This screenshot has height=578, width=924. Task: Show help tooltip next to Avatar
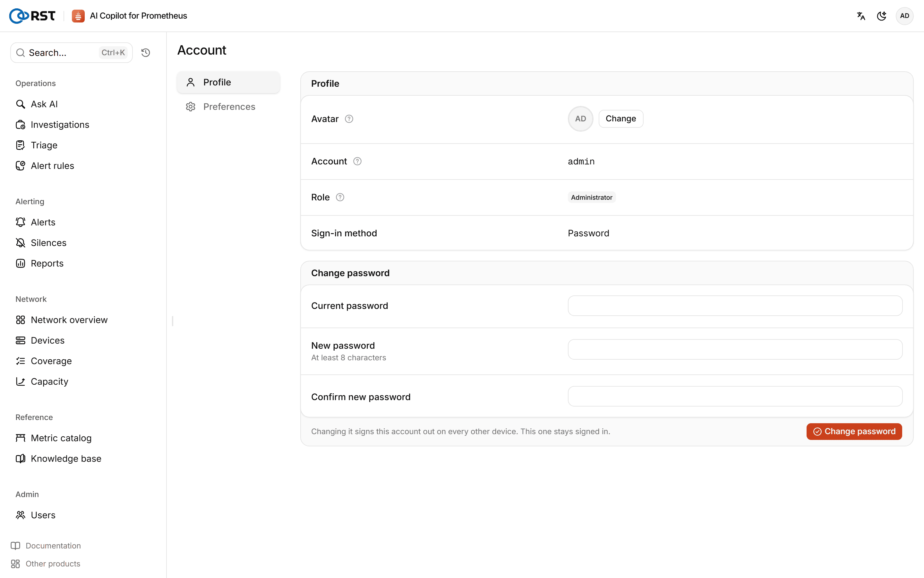tap(349, 119)
